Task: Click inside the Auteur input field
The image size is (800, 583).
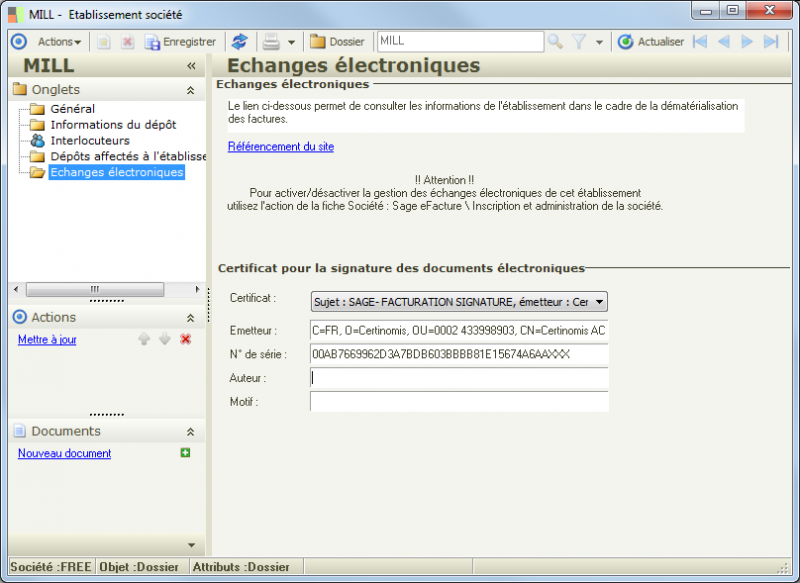Action: tap(460, 378)
